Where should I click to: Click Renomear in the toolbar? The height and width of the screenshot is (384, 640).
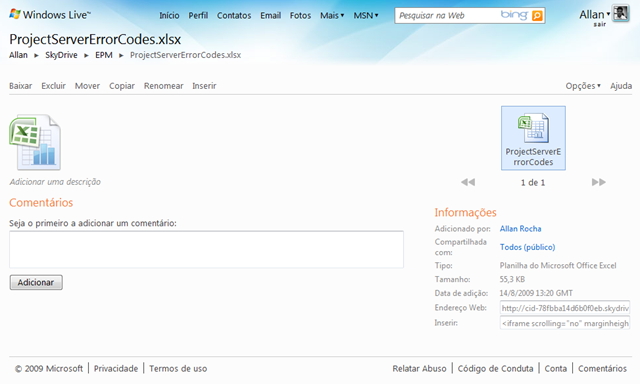point(163,86)
